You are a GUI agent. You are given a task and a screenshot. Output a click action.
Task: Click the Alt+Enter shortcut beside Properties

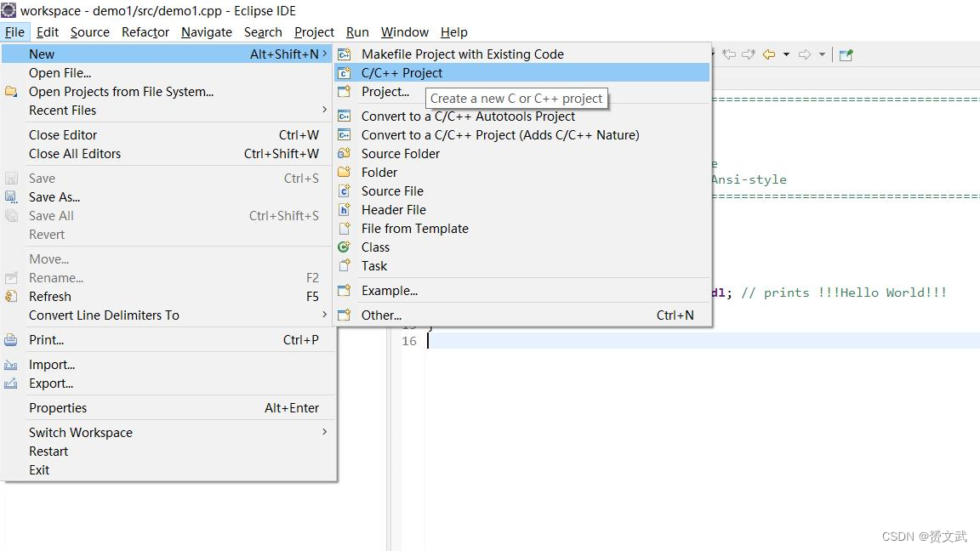pos(292,408)
